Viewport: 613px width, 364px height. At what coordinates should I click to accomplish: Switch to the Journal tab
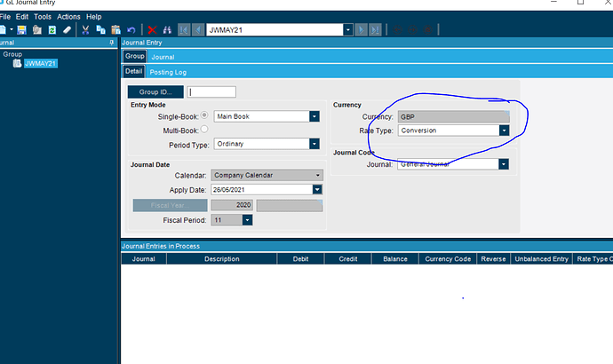tap(163, 57)
